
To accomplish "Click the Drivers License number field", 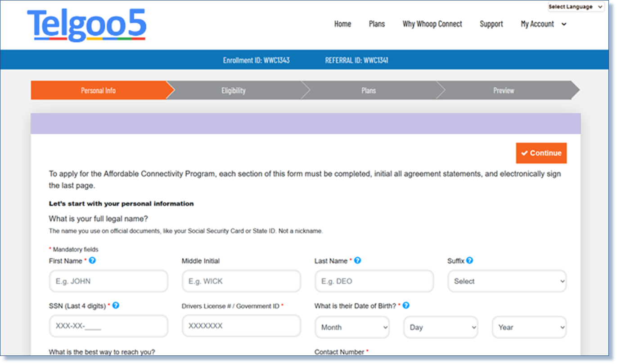I will coord(241,325).
